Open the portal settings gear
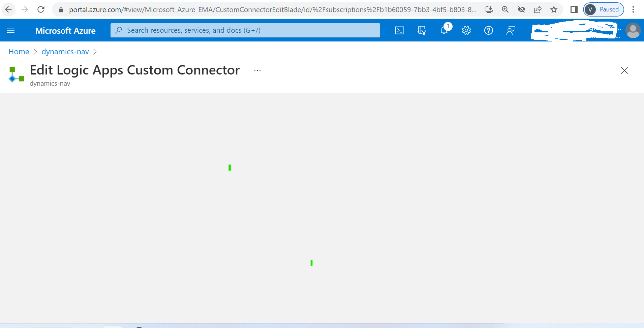Screen dimensions: 644x328 [466, 30]
